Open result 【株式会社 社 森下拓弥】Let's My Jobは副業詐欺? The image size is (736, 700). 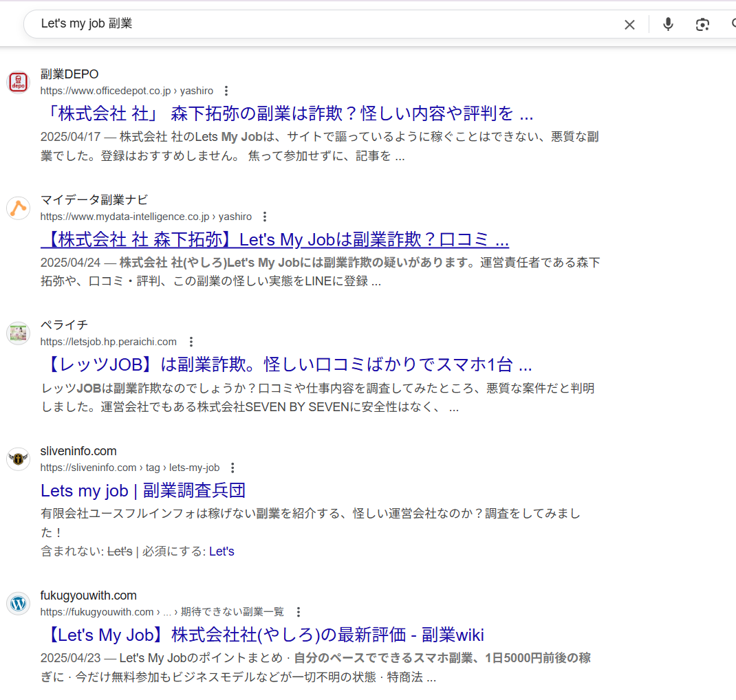click(274, 239)
